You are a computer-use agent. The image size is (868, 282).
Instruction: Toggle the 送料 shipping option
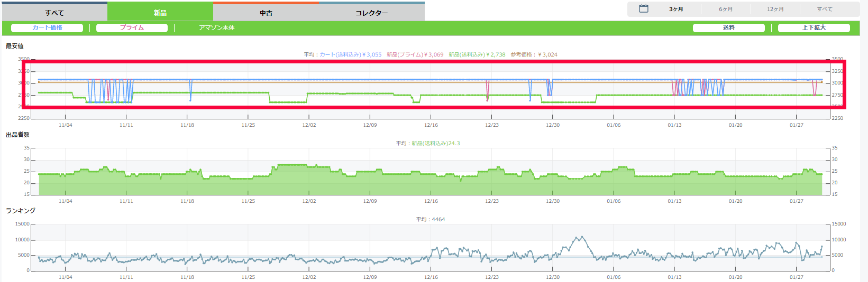[x=728, y=28]
